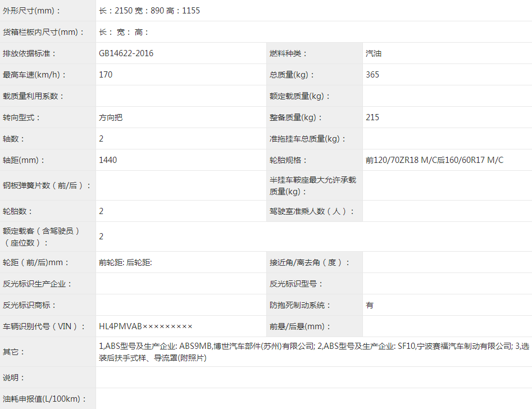Click the 货箱栏板内尺寸(mm) label
The width and height of the screenshot is (532, 409).
[43, 32]
